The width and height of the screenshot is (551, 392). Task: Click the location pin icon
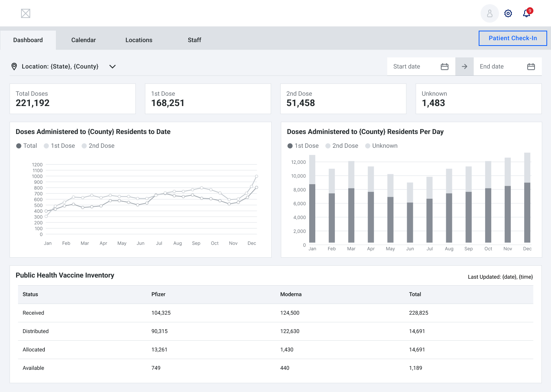tap(14, 67)
